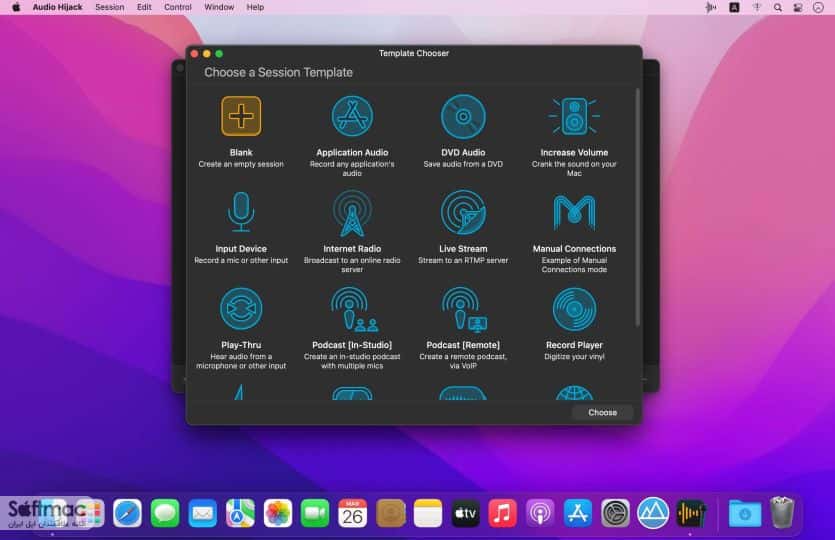Launch Mail from the Dock

(x=203, y=513)
